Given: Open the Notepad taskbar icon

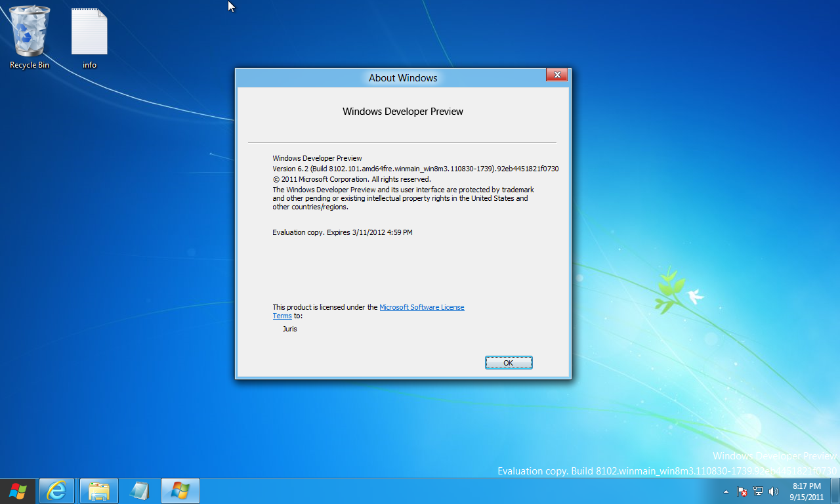Looking at the screenshot, I should tap(140, 491).
